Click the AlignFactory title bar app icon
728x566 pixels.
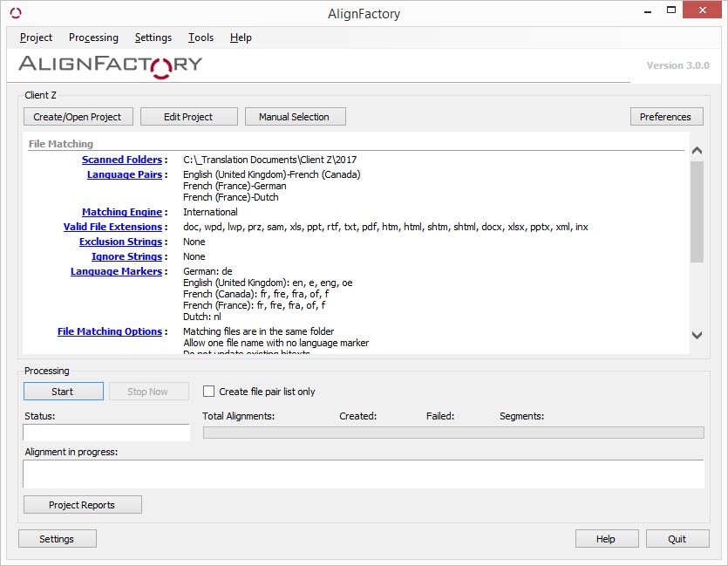coord(16,13)
